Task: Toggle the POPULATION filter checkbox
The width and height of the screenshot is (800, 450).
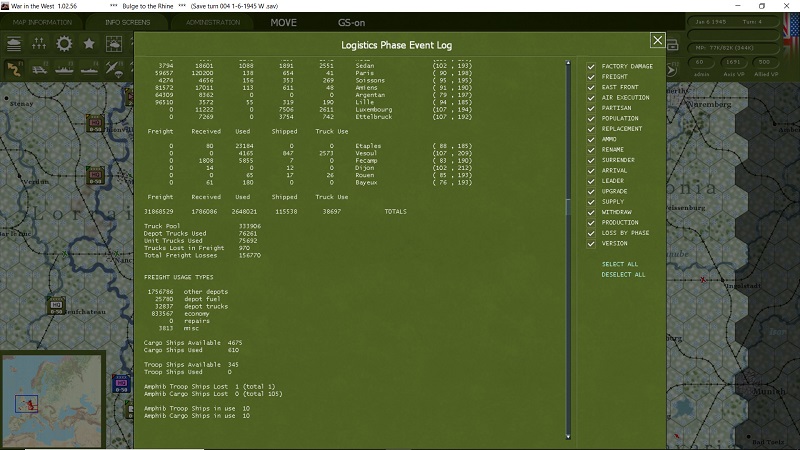Action: pyautogui.click(x=591, y=118)
